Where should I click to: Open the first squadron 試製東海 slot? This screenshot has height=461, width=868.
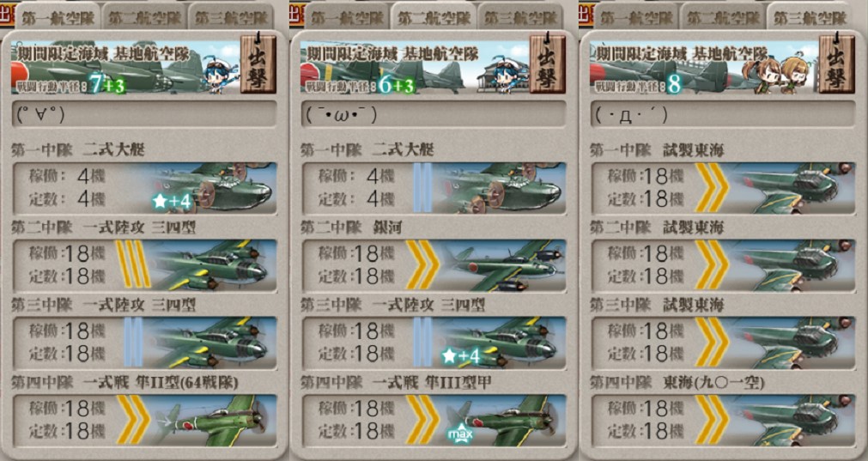coord(723,188)
